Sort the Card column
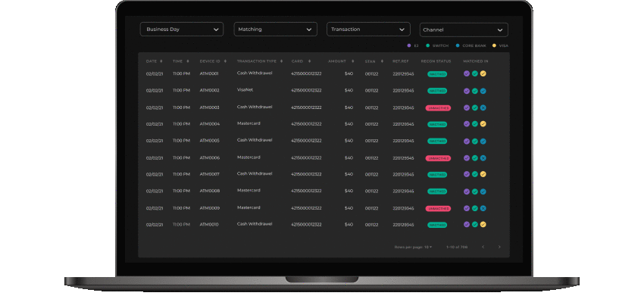644x299 pixels. [x=309, y=61]
